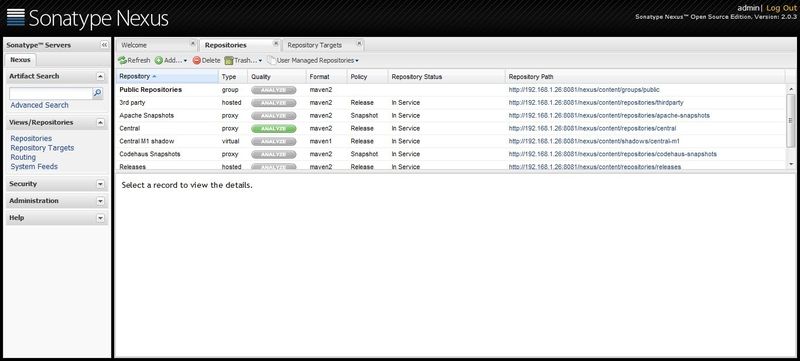Open the Advanced Search link
Image resolution: width=800 pixels, height=361 pixels.
click(39, 105)
